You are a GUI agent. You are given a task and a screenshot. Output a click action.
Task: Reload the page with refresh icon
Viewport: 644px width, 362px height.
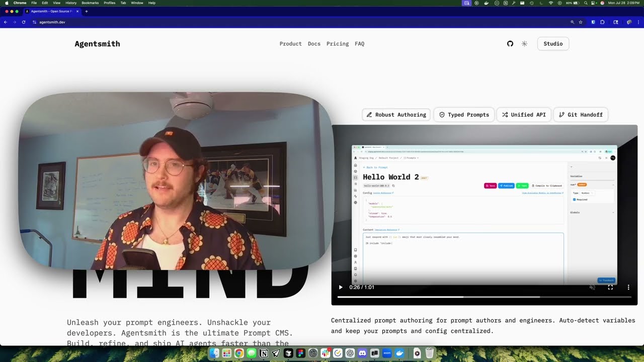coord(23,22)
